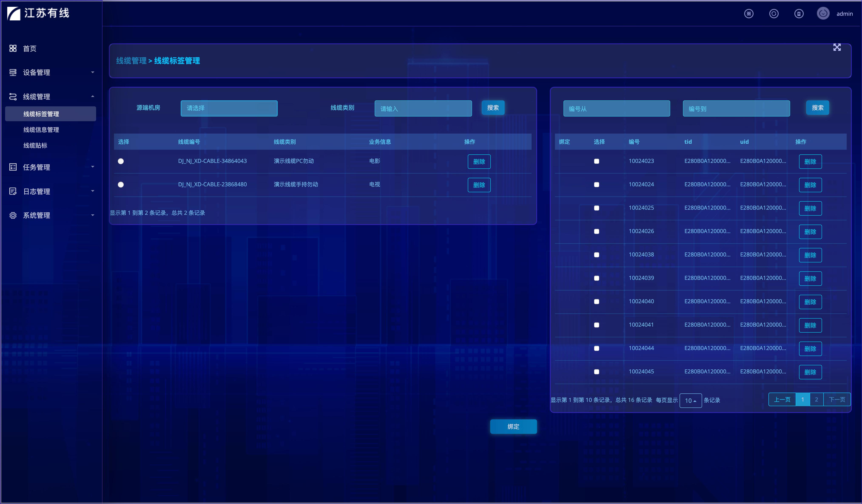
Task: Open the 源端机房 请选择 dropdown
Action: point(229,108)
